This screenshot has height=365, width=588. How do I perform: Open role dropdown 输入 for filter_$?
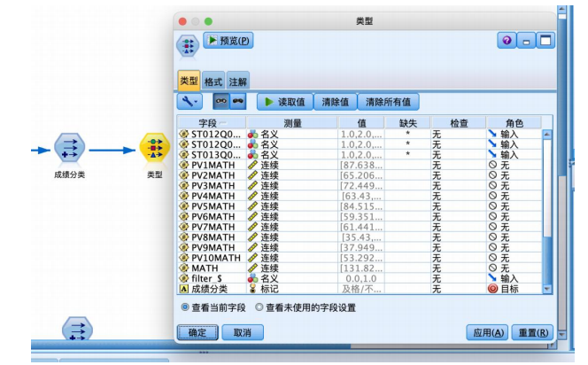click(514, 278)
